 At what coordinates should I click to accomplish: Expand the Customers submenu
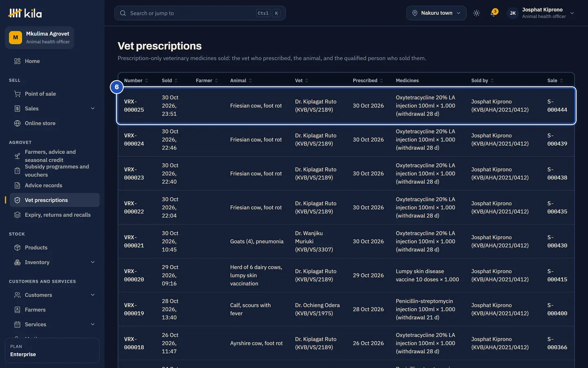tap(93, 295)
